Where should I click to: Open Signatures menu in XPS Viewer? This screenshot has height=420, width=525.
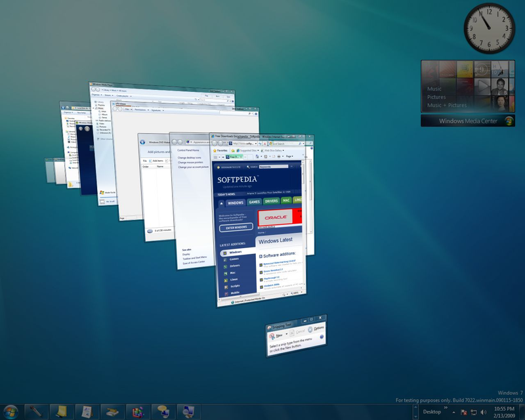pyautogui.click(x=156, y=110)
